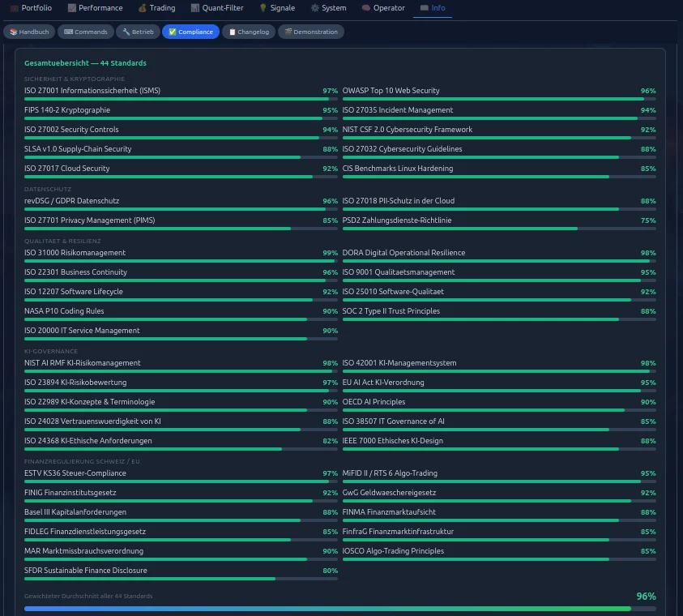The width and height of the screenshot is (683, 616).
Task: Click the System gear icon
Action: 315,8
